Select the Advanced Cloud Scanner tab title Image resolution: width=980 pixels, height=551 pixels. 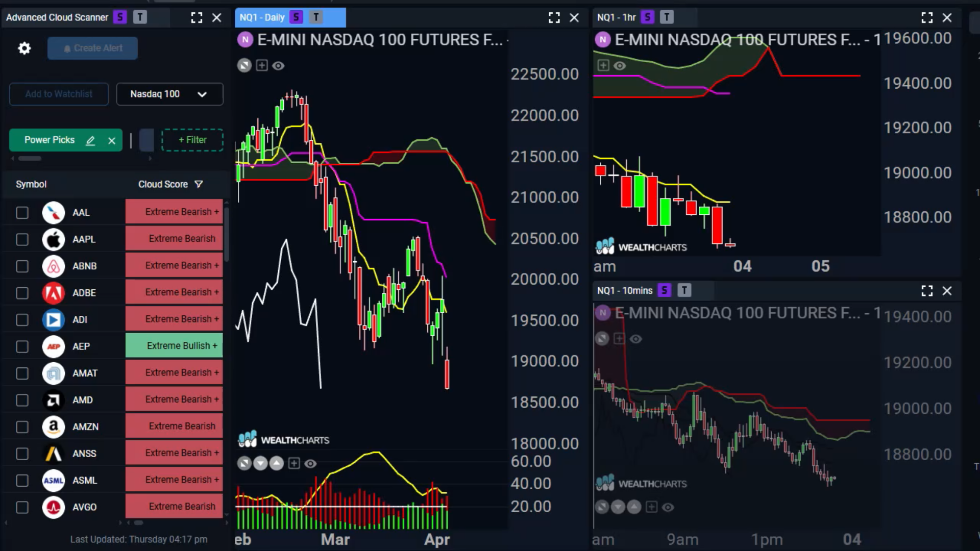[57, 17]
